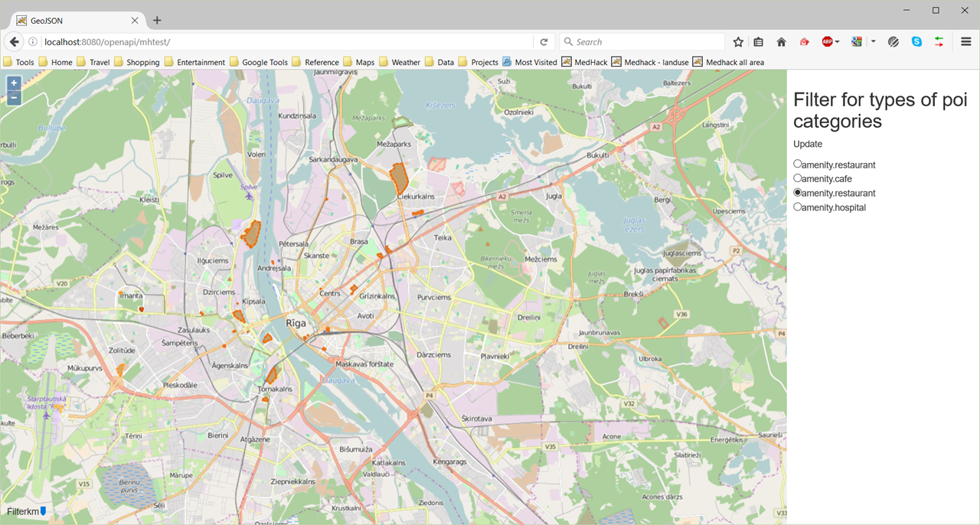Click the browser back arrow

click(x=14, y=42)
